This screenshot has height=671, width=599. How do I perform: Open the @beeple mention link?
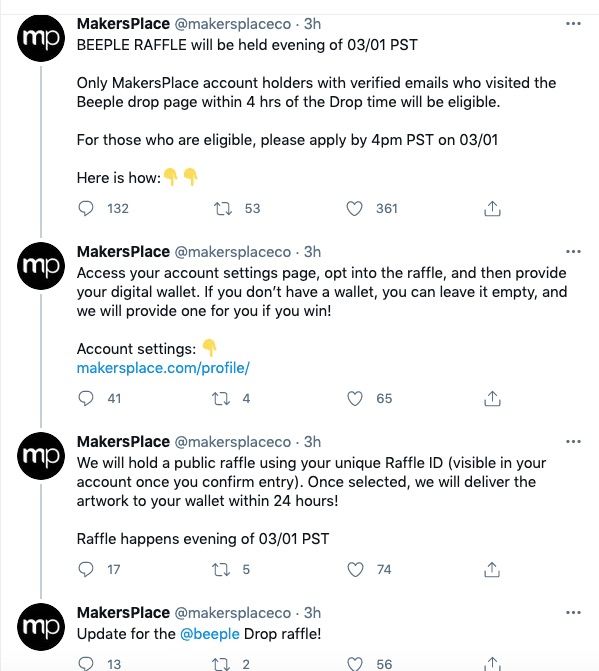tap(210, 634)
